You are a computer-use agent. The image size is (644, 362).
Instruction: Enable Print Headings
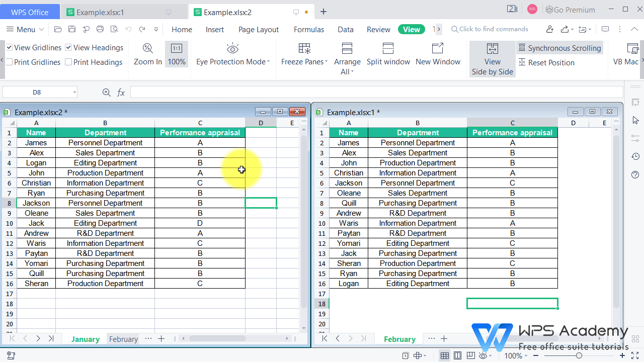click(x=68, y=62)
